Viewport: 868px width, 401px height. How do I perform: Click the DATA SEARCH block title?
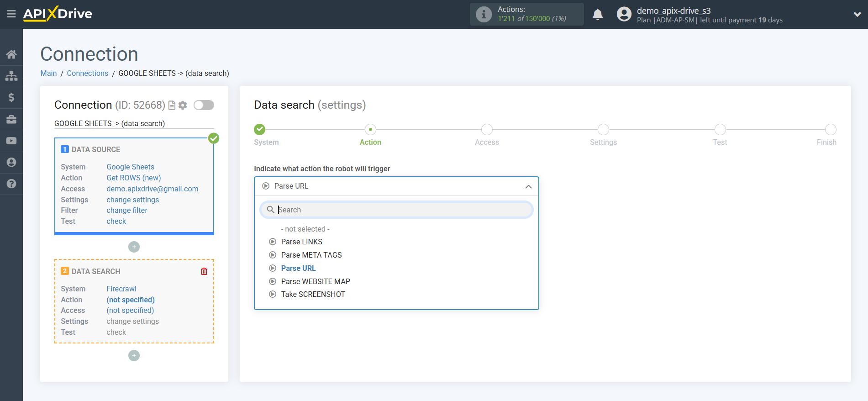96,271
